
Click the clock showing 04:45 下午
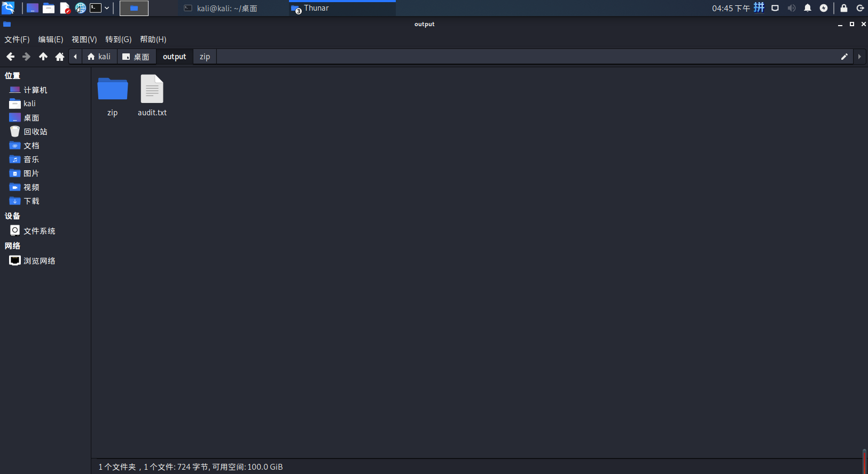pyautogui.click(x=731, y=8)
